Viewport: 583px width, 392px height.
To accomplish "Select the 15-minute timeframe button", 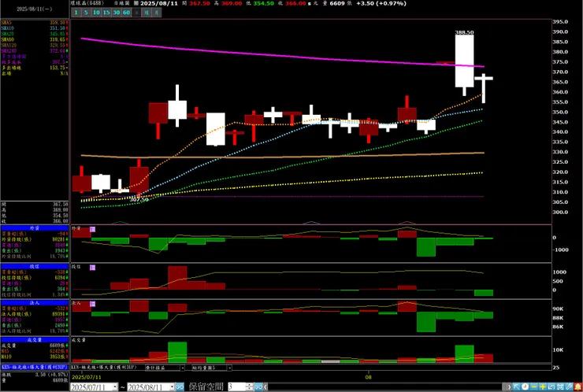I will (106, 13).
